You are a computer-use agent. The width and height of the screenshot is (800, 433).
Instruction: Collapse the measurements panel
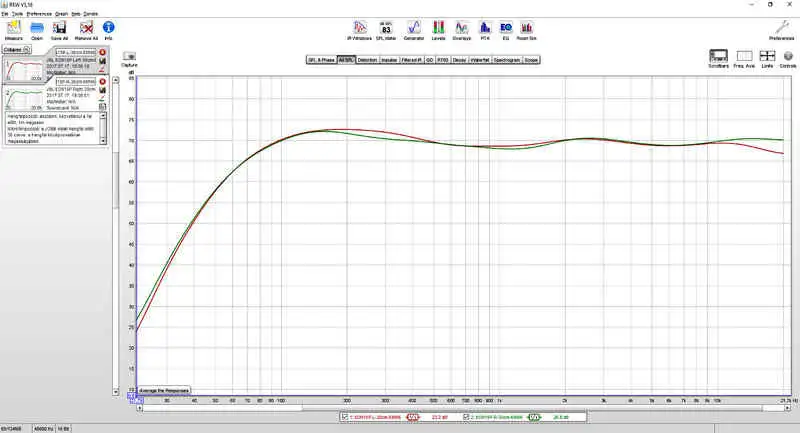click(x=14, y=47)
